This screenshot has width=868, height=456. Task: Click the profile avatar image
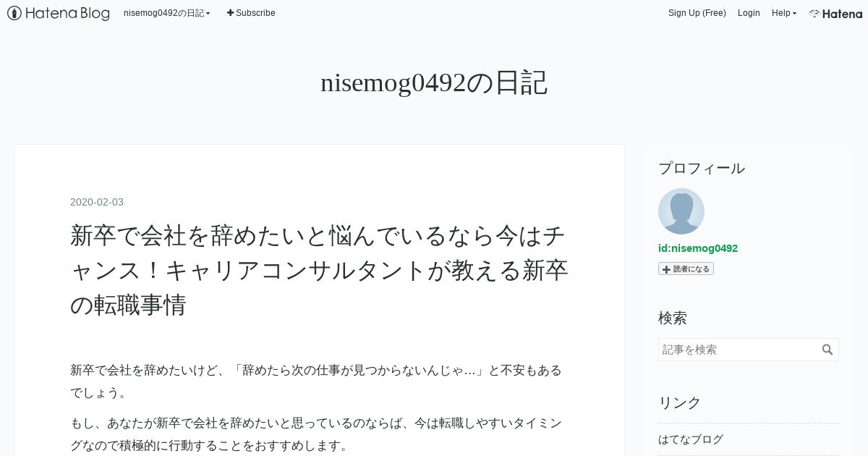point(681,211)
